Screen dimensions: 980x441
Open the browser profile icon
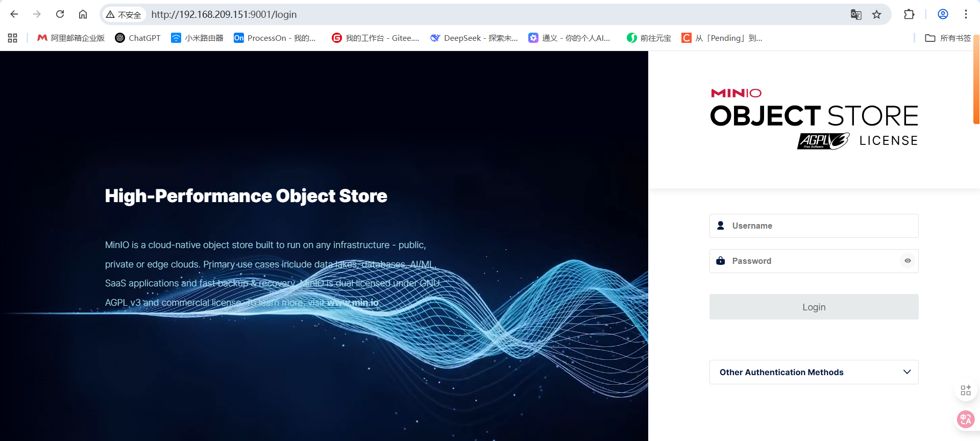943,14
